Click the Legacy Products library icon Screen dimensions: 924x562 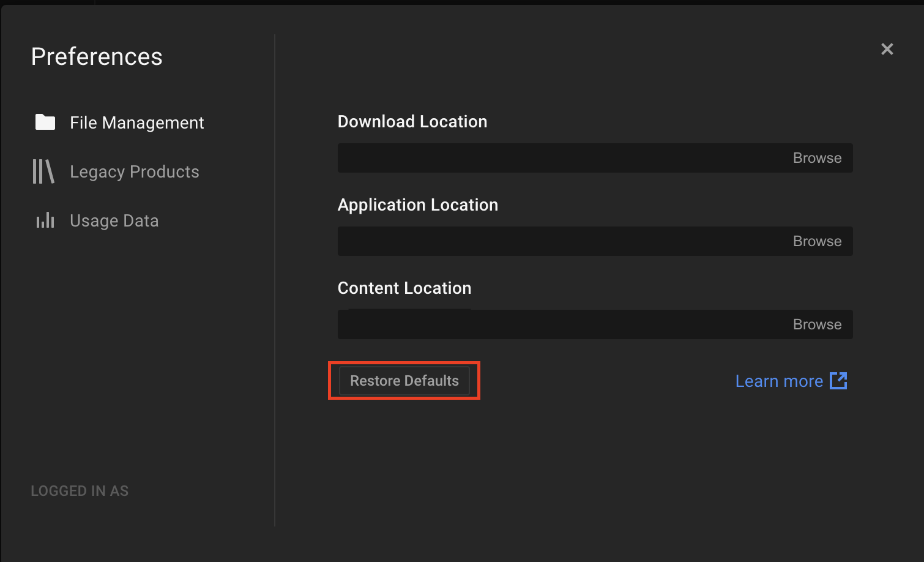pos(43,171)
